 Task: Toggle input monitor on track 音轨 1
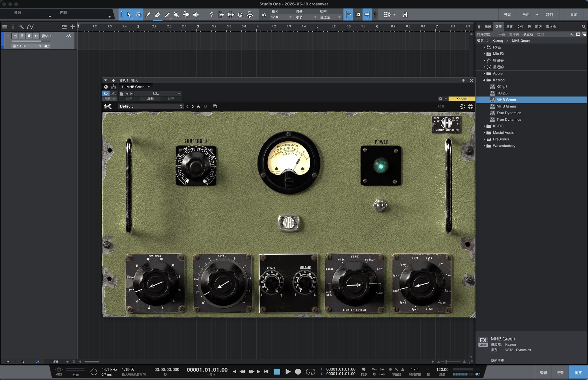36,36
